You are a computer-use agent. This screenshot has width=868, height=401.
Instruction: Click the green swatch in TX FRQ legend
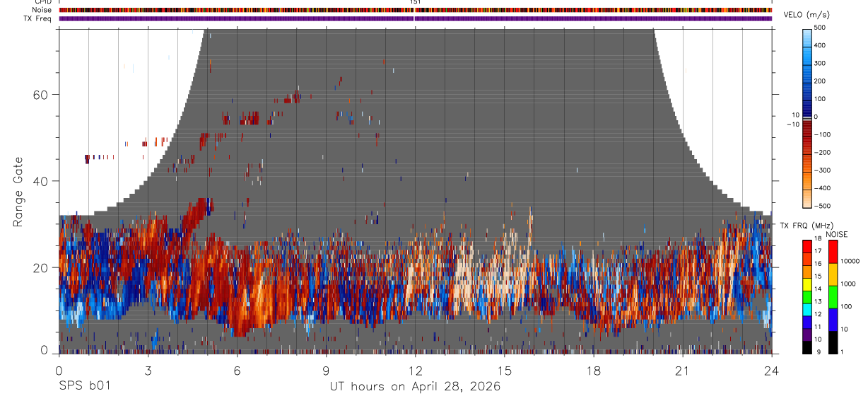point(808,297)
